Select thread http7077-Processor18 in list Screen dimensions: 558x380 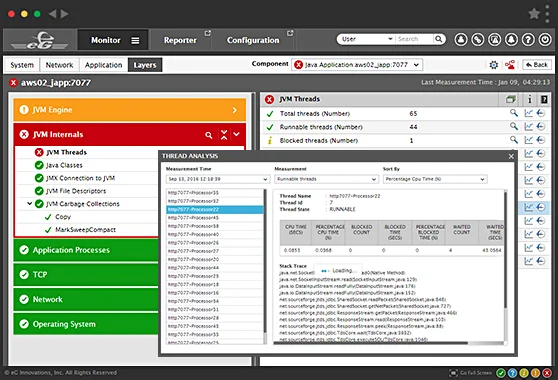coord(215,285)
